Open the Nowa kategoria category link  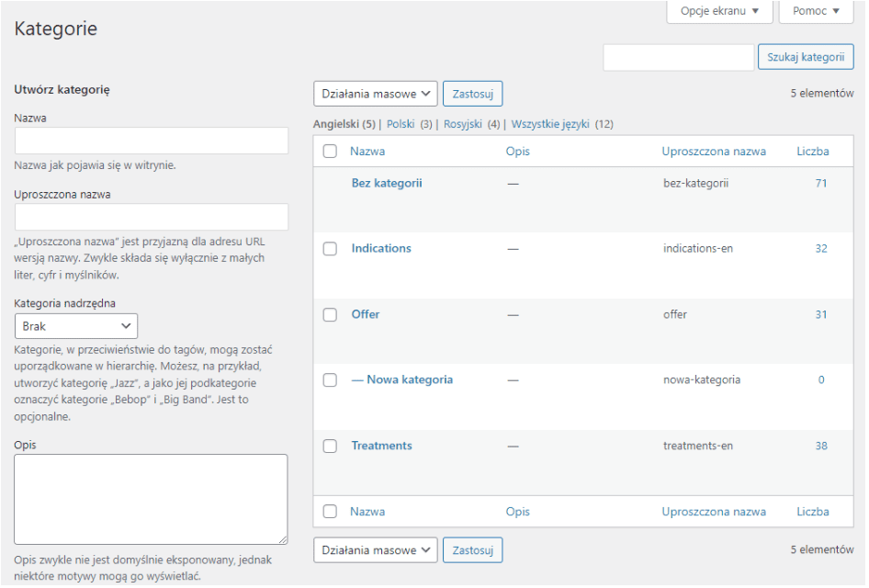click(409, 380)
